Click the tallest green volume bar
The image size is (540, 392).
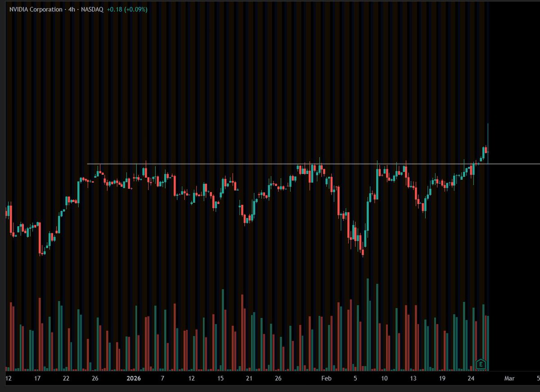[368, 325]
